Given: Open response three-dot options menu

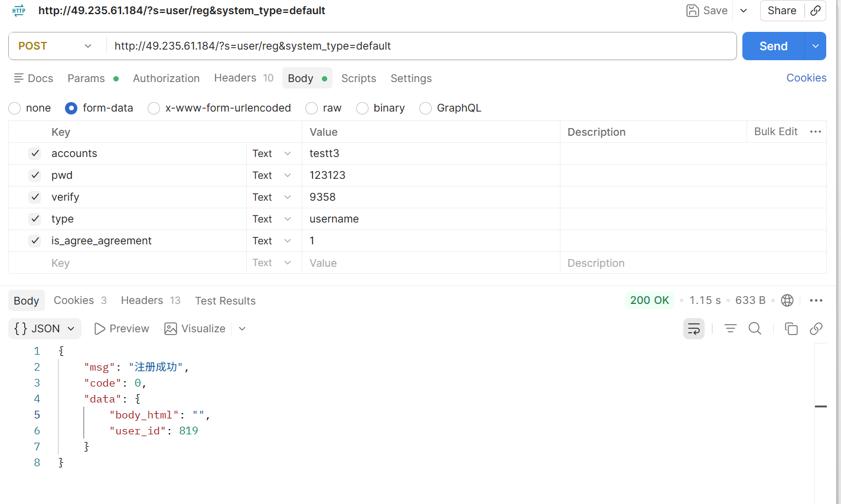Looking at the screenshot, I should pos(816,300).
